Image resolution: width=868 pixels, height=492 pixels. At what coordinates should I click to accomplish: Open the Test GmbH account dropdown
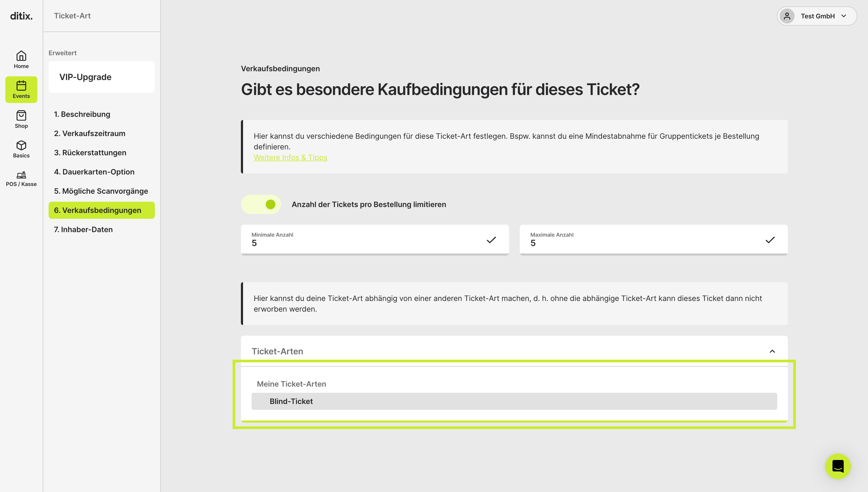point(817,16)
